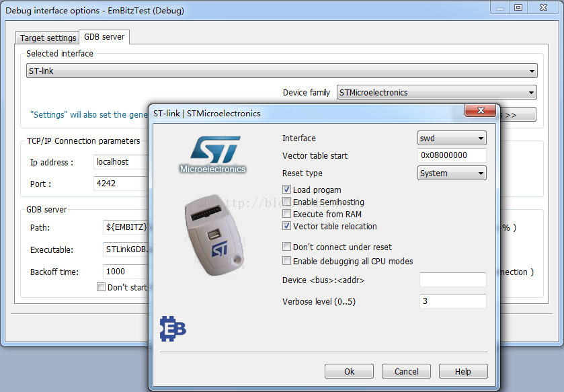Toggle Vector table relocation checkbox
Image resolution: width=564 pixels, height=392 pixels.
[x=286, y=226]
